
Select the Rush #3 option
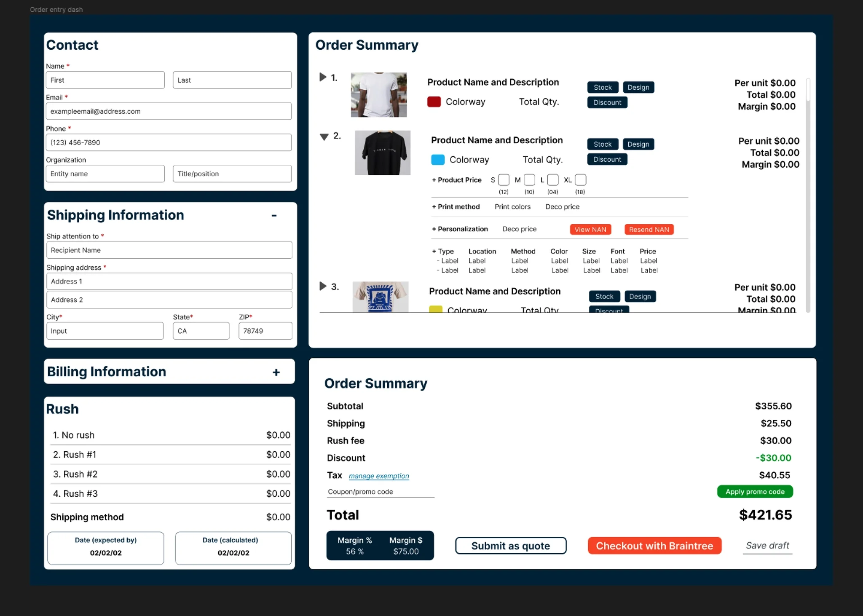pyautogui.click(x=171, y=493)
